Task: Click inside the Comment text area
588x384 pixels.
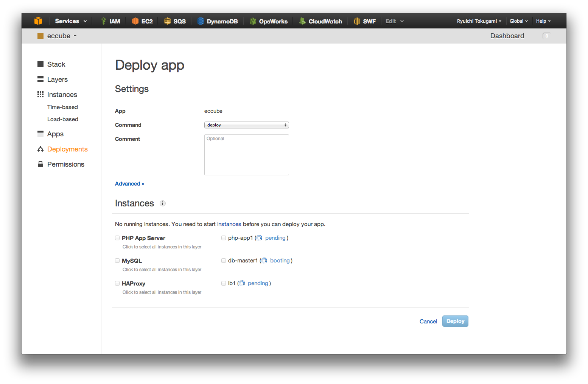Action: pyautogui.click(x=246, y=155)
